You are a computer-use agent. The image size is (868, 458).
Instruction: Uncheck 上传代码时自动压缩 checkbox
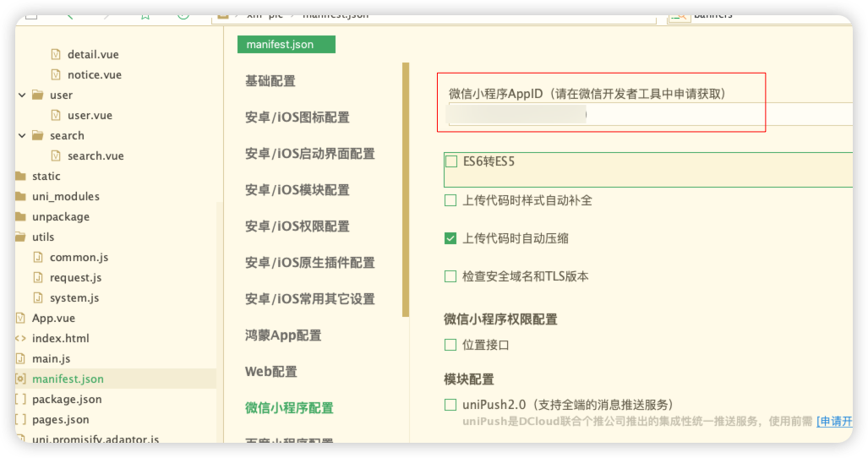pyautogui.click(x=450, y=238)
